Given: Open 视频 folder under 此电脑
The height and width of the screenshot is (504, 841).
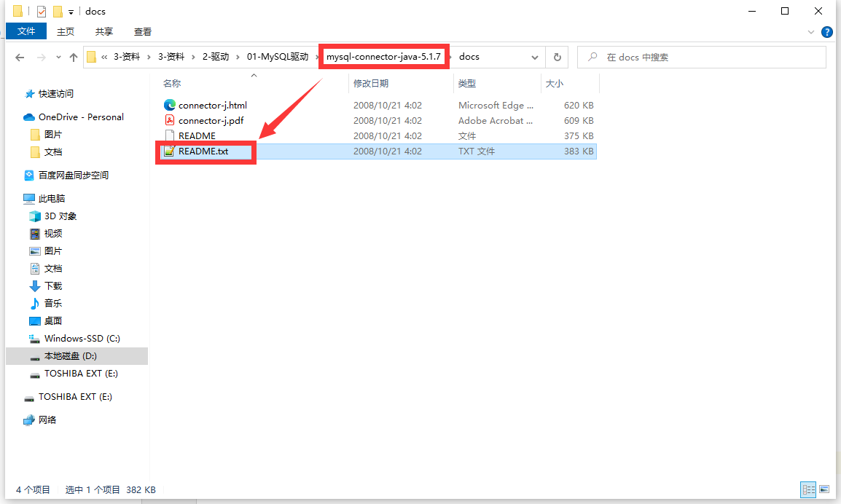Looking at the screenshot, I should (x=53, y=234).
